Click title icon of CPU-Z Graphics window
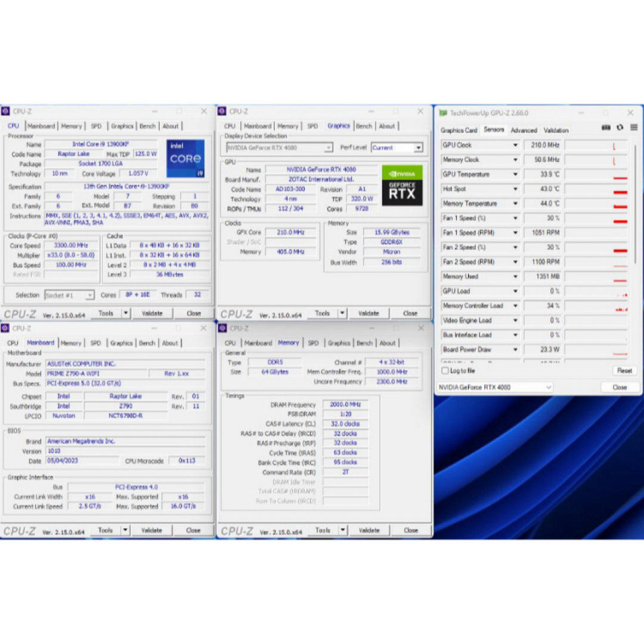644x644 pixels. pos(222,112)
